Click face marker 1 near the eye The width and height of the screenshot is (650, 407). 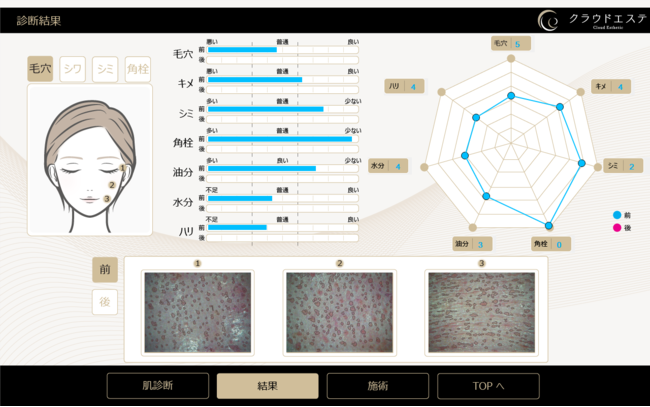pos(123,168)
